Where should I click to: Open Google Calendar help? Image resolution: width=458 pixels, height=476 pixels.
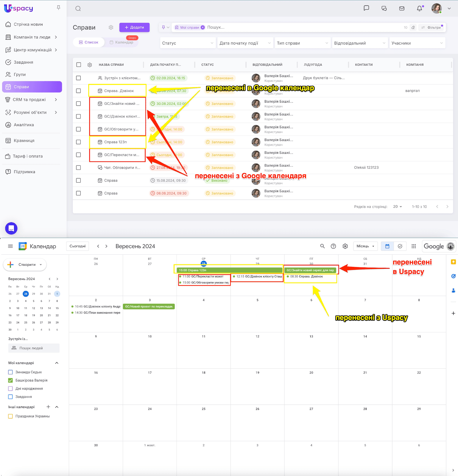coord(334,246)
